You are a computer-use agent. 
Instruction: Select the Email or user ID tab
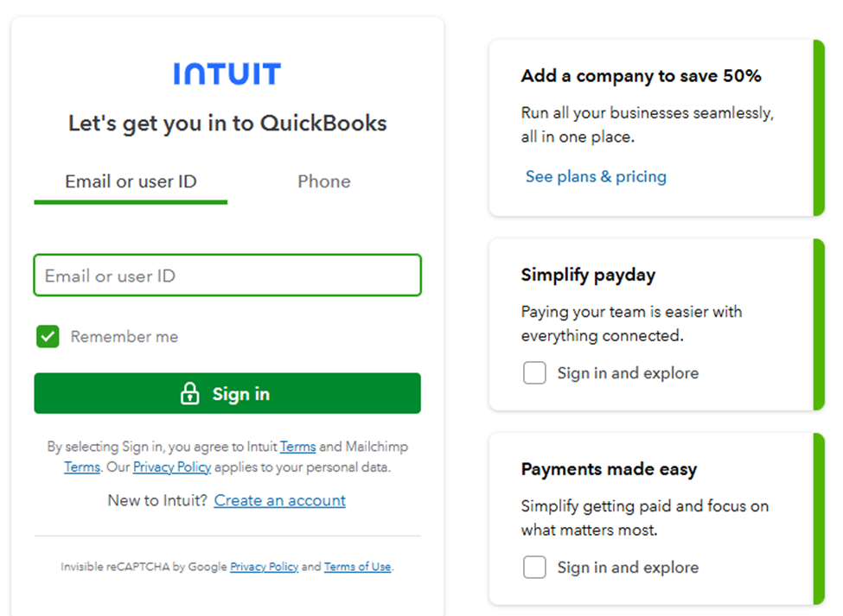[130, 181]
